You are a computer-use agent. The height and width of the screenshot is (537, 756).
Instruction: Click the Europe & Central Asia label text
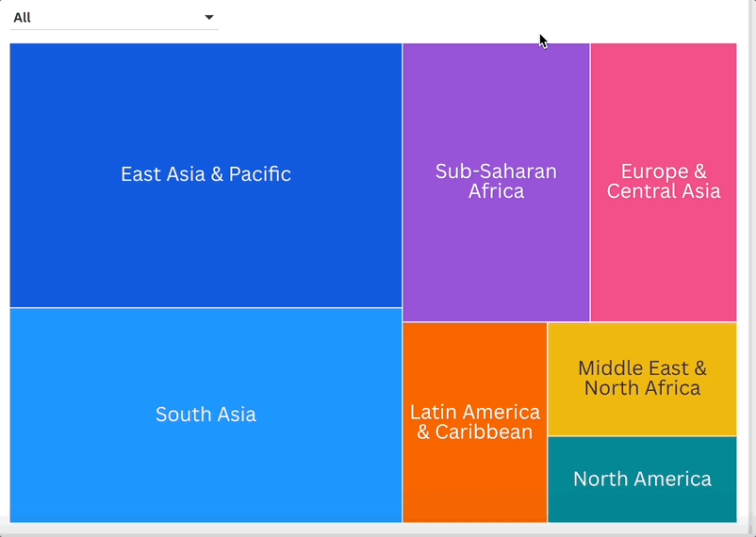pyautogui.click(x=663, y=182)
